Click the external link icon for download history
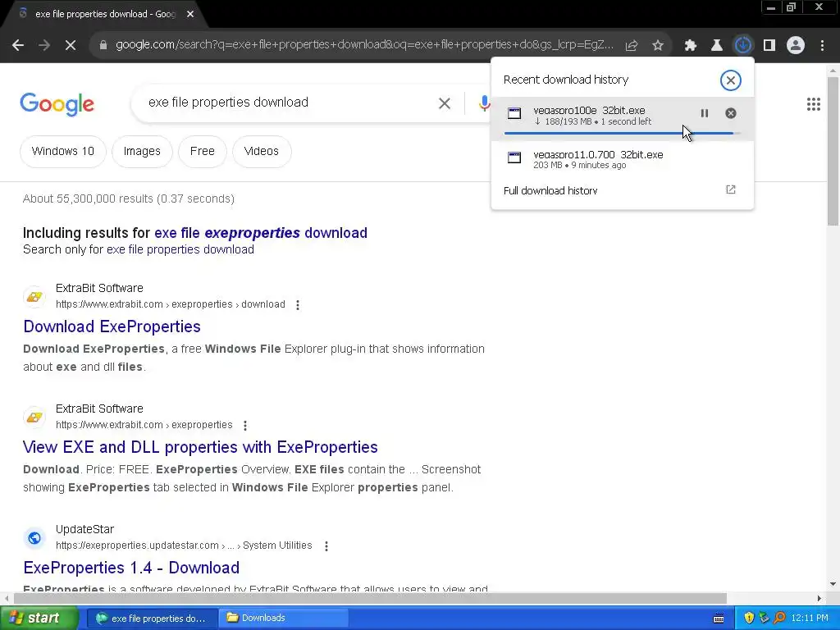840x630 pixels. point(731,189)
